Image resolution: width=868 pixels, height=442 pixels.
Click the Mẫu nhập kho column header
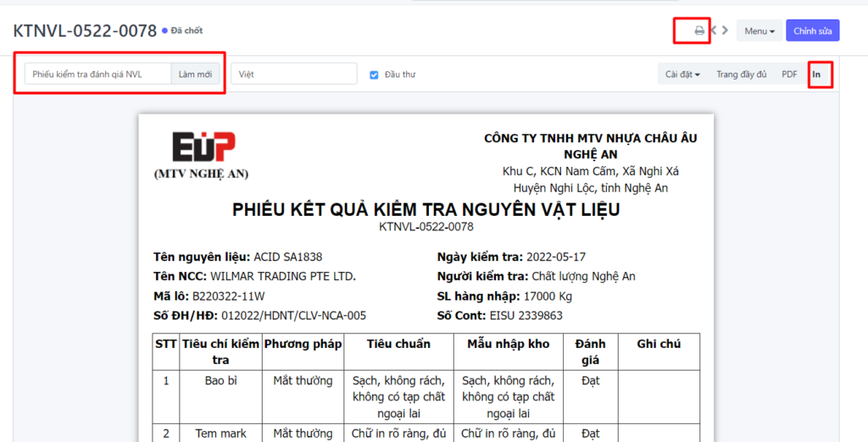point(508,344)
